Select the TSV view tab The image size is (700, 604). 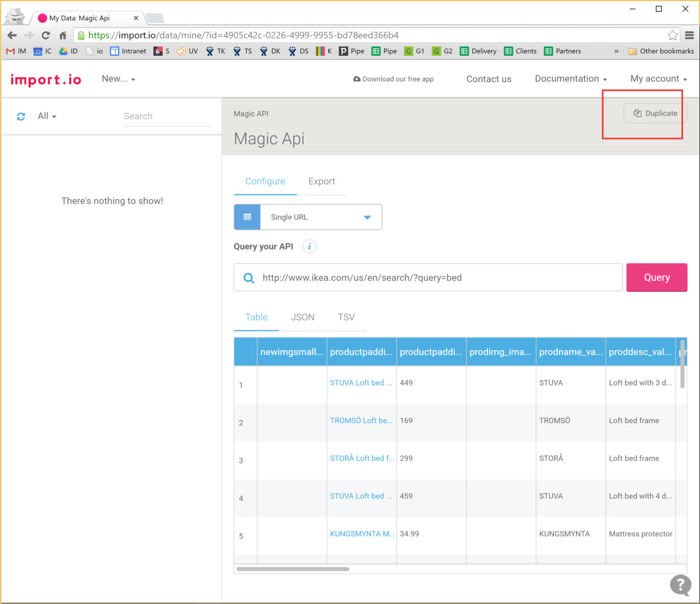[x=346, y=317]
